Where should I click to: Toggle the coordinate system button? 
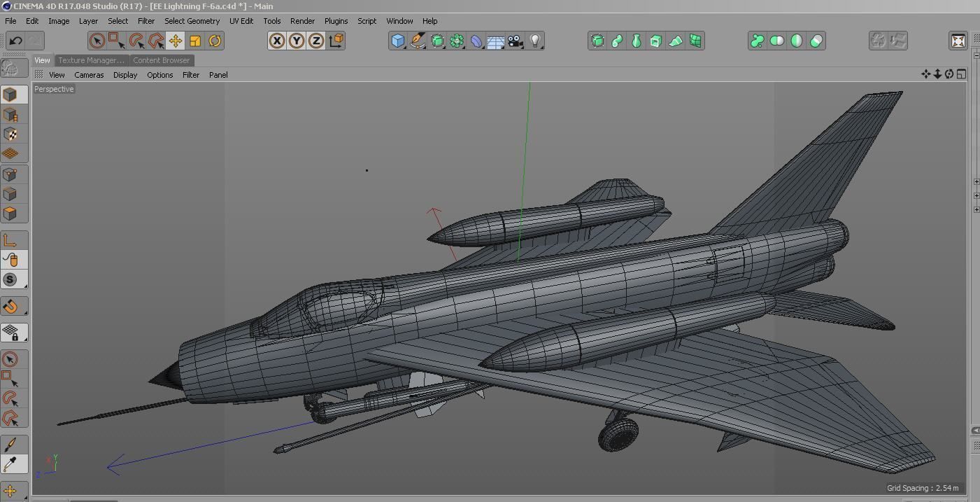point(336,41)
